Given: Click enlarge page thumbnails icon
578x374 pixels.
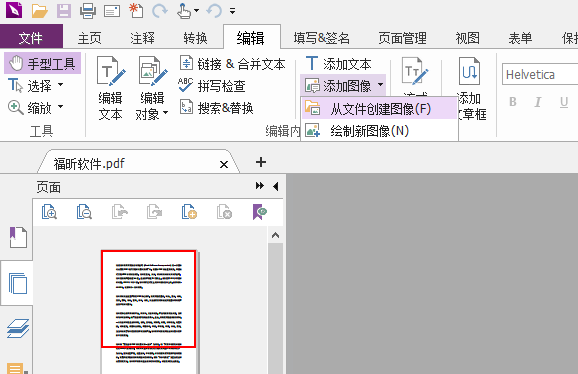Looking at the screenshot, I should point(49,212).
